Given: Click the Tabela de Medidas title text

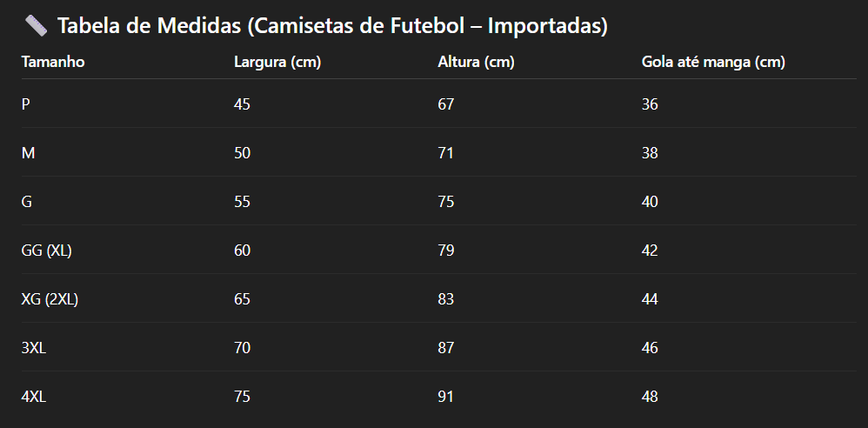Looking at the screenshot, I should point(332,26).
